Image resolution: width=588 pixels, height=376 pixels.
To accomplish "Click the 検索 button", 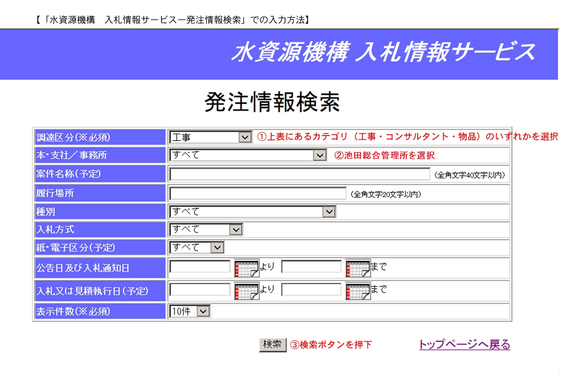I will (273, 345).
